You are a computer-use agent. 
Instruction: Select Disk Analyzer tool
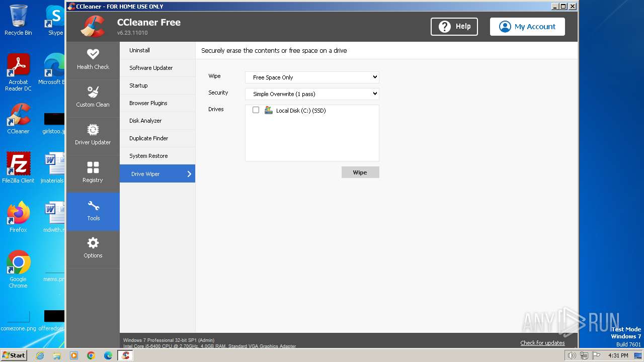(157, 121)
